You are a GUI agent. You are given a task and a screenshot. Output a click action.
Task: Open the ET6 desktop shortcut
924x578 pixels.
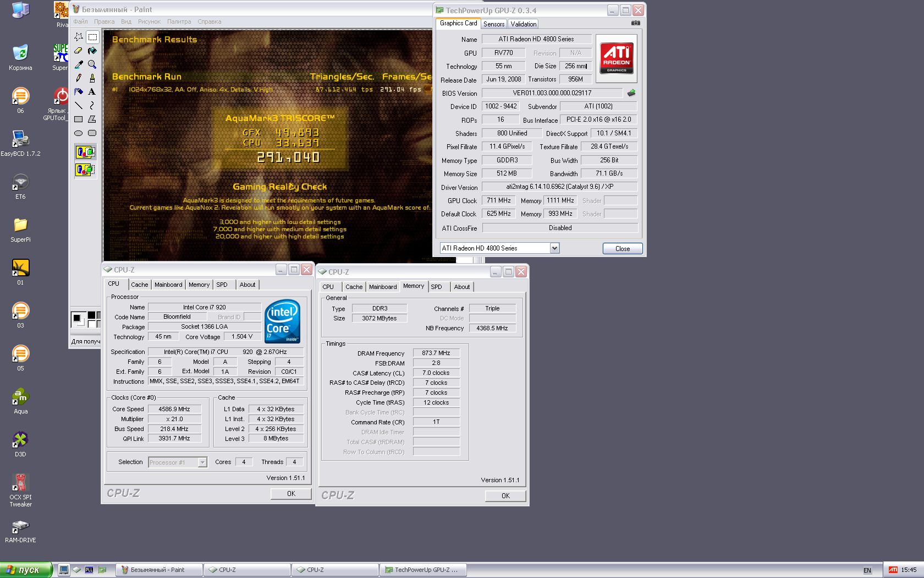point(20,186)
